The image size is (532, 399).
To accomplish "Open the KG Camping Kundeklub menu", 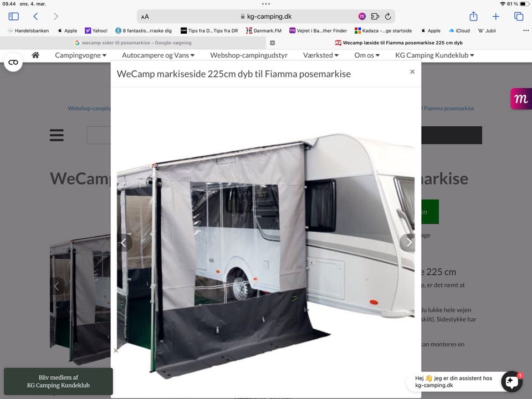I will (x=434, y=55).
